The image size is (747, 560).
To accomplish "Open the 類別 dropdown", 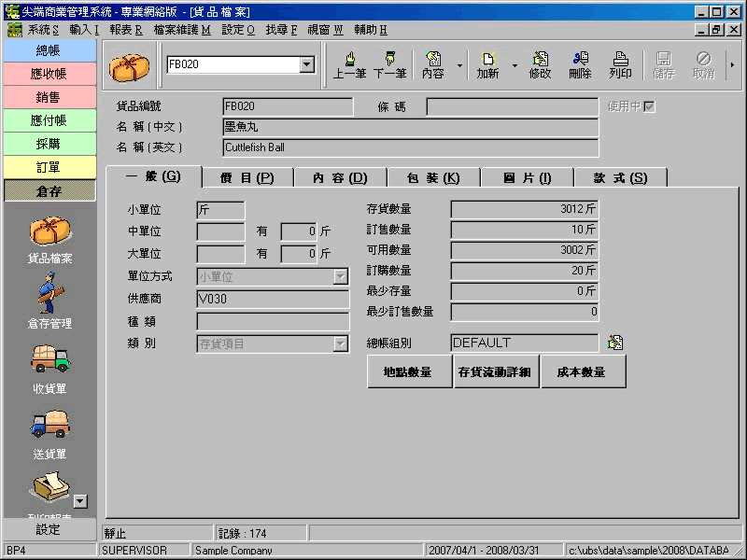I will (341, 344).
